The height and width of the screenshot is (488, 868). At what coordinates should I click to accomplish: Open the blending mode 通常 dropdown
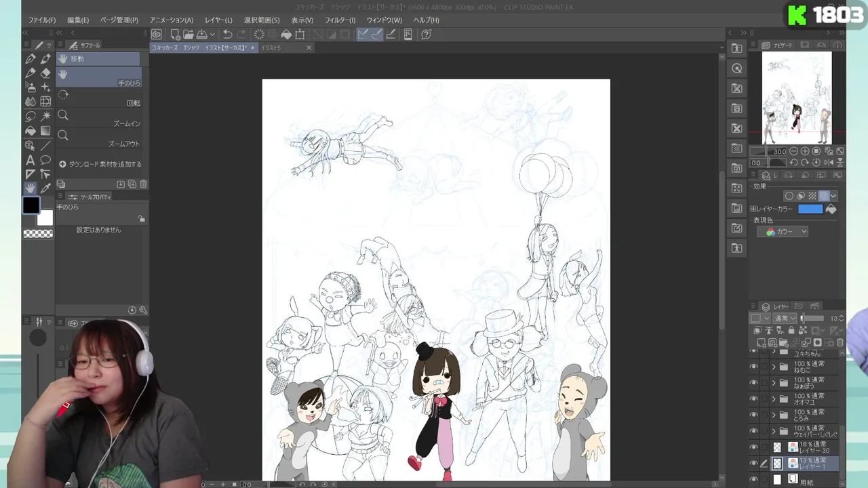(785, 318)
